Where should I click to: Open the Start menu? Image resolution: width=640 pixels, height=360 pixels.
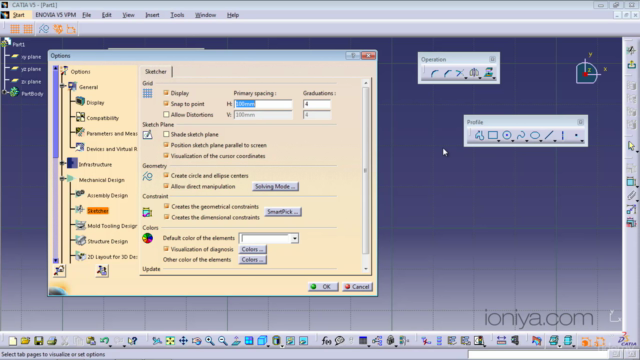coord(18,15)
